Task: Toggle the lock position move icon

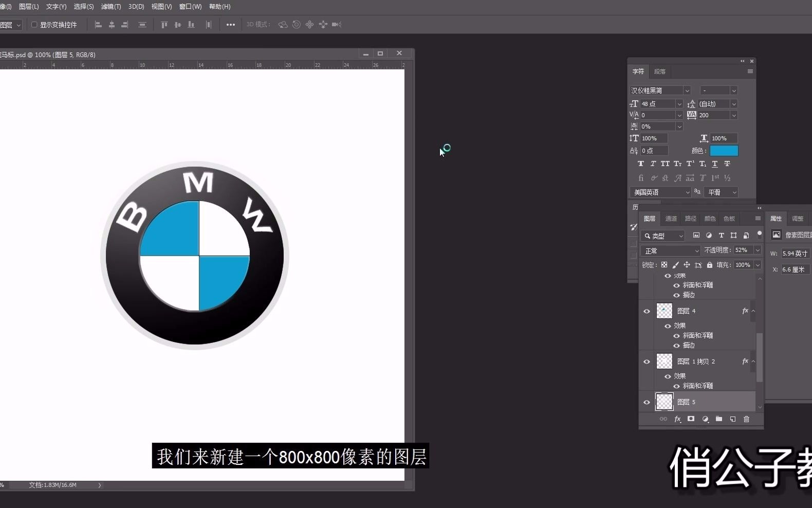Action: [687, 265]
